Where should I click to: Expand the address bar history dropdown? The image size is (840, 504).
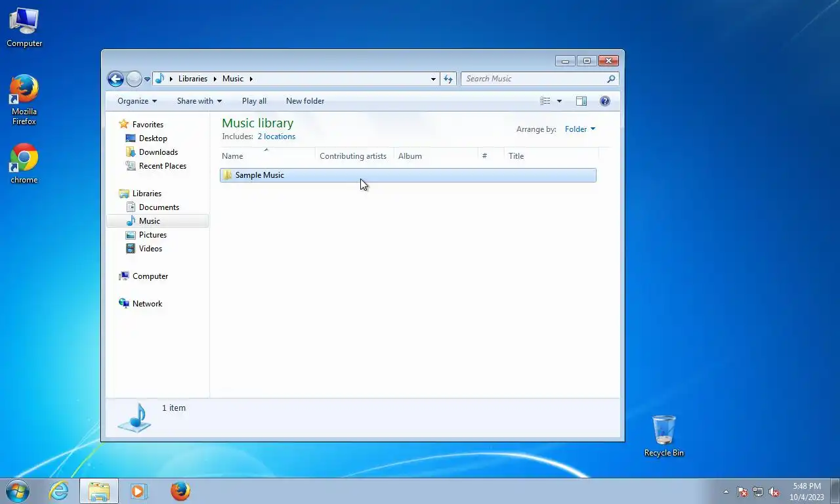[x=433, y=79]
